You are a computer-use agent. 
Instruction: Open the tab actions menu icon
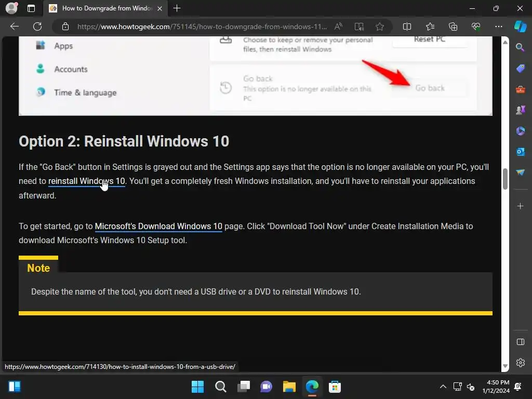pos(31,8)
